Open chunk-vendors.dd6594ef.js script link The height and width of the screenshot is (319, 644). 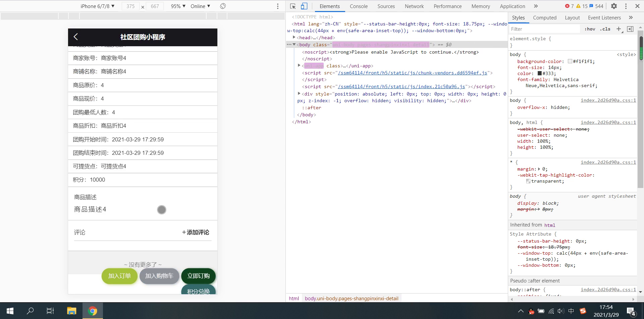pyautogui.click(x=413, y=73)
